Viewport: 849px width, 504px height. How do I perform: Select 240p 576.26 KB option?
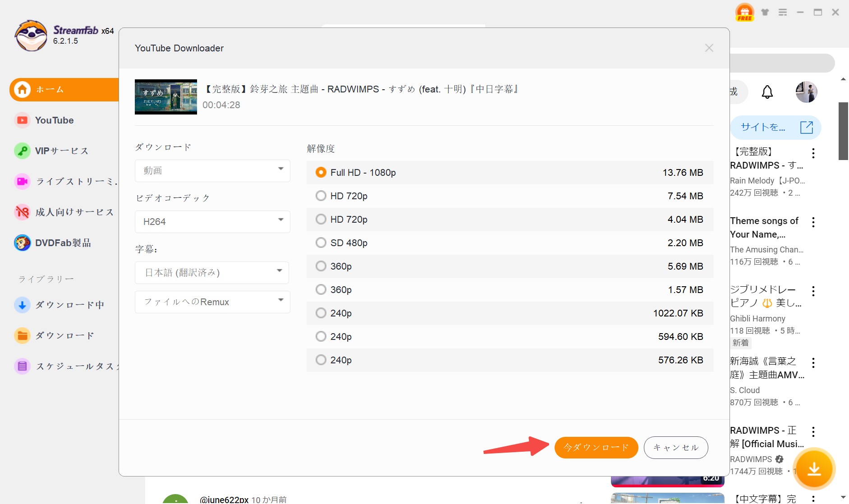point(510,360)
